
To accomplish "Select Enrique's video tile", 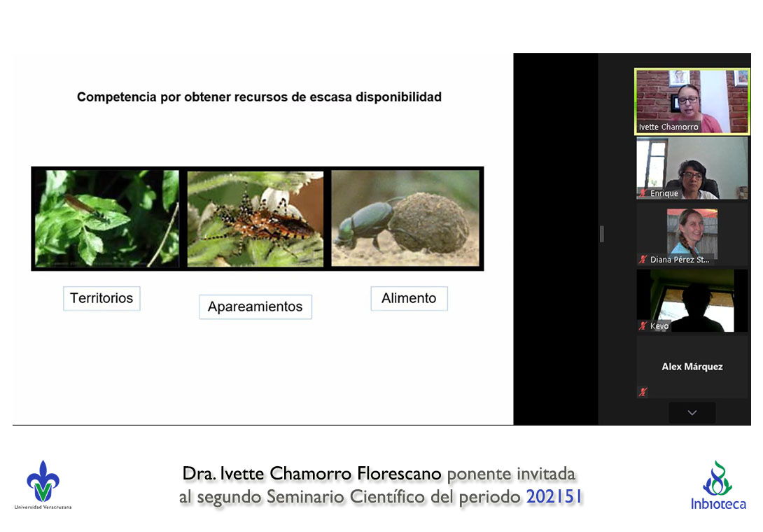I will [x=692, y=167].
